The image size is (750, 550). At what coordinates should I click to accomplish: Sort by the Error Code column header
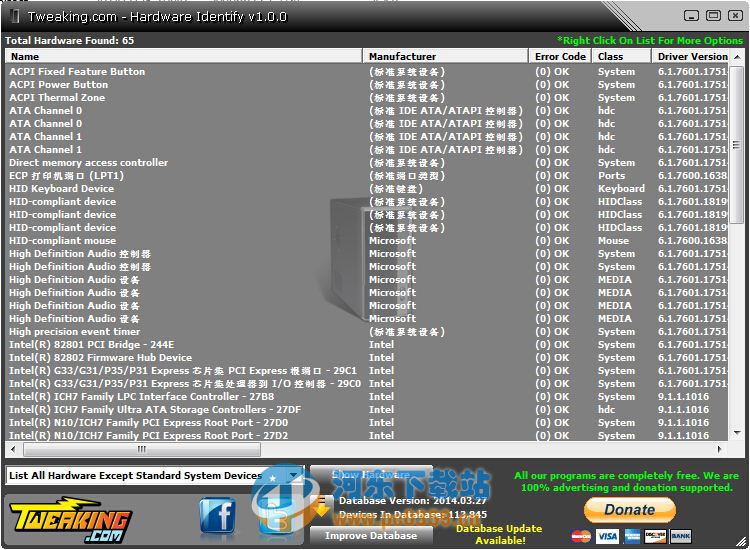[560, 56]
